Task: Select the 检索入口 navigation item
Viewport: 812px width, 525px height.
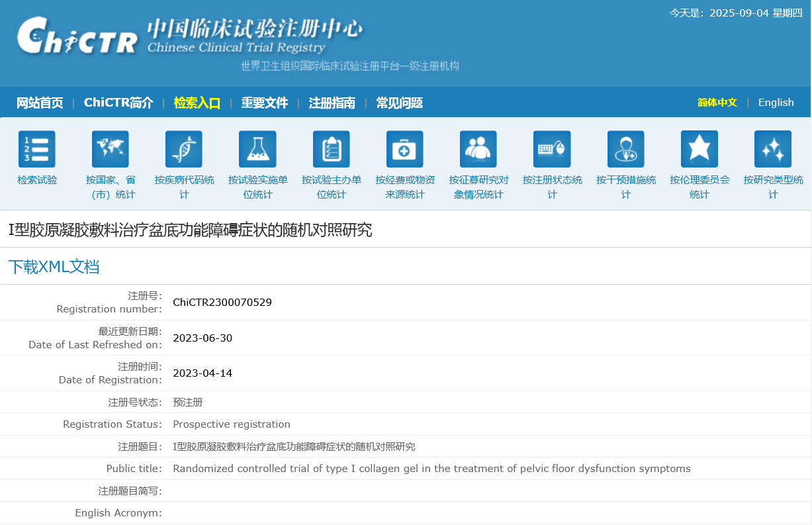Action: (x=197, y=103)
